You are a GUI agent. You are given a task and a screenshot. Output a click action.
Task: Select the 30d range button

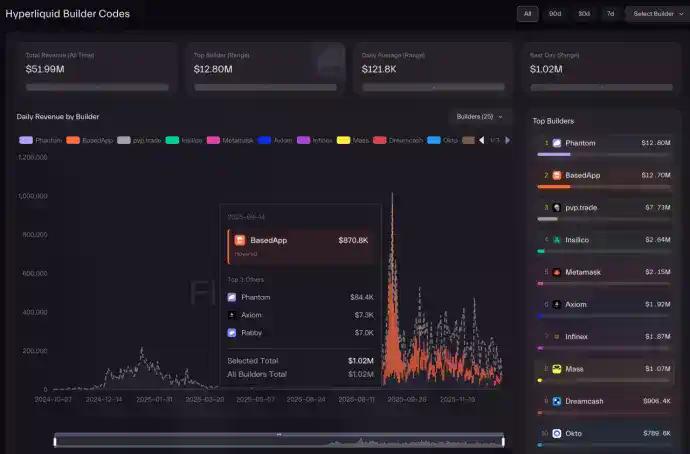click(x=583, y=14)
